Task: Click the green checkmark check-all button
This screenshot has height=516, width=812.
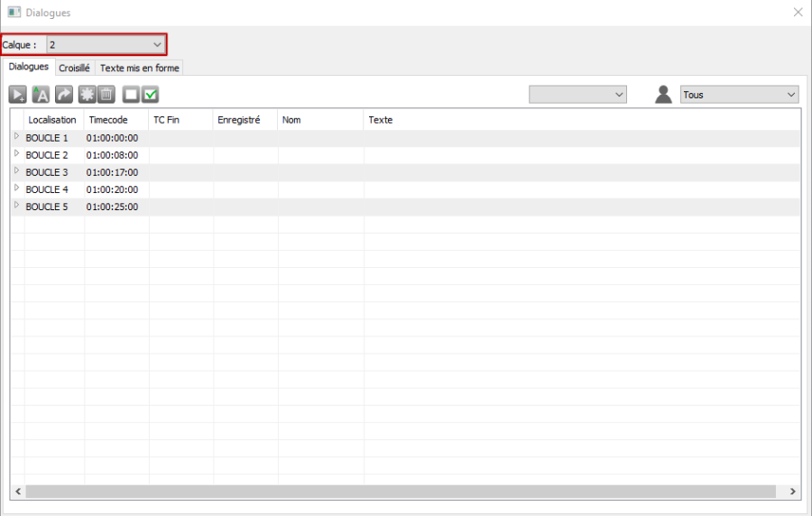Action: 151,95
